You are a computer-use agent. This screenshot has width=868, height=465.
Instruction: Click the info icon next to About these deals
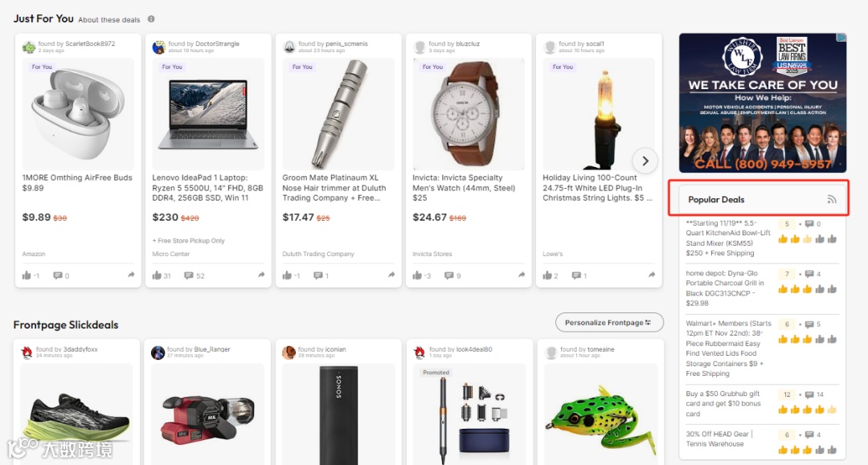point(151,19)
